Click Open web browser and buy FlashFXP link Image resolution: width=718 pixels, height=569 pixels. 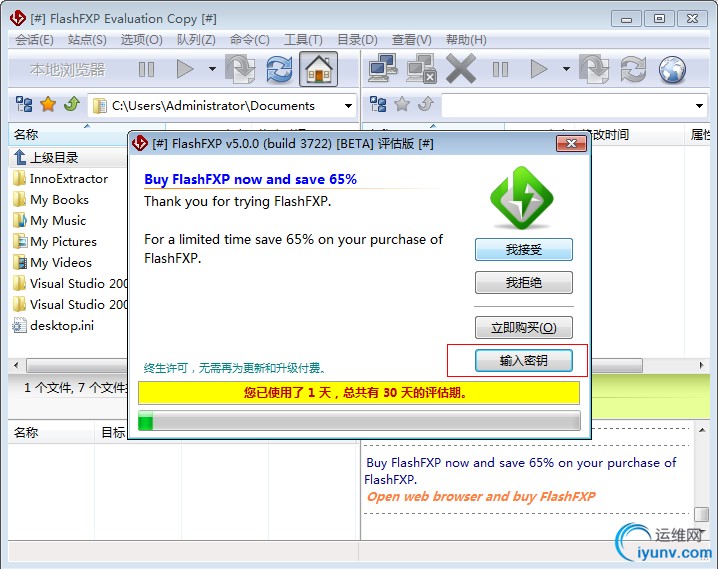tap(481, 497)
